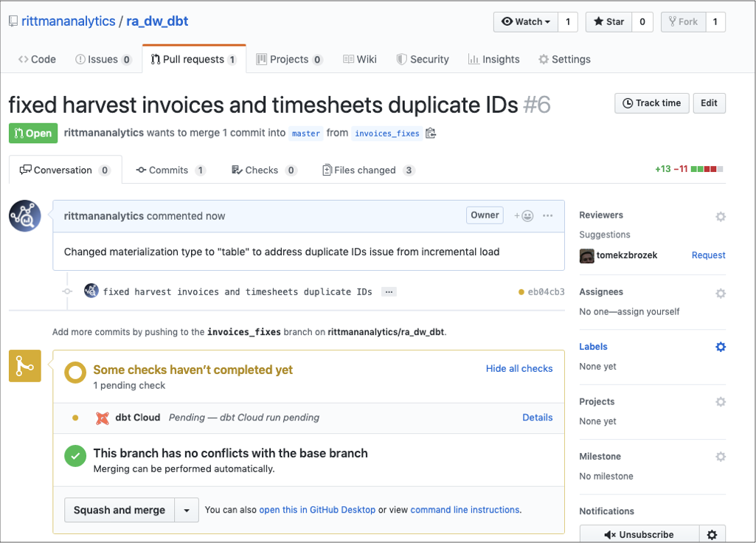Screen dimensions: 756x543
Task: Open Watch notifications dropdown
Action: pyautogui.click(x=526, y=21)
